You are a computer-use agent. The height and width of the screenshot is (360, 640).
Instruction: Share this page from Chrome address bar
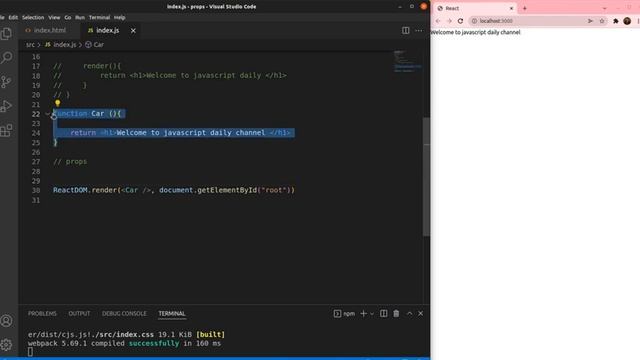590,21
